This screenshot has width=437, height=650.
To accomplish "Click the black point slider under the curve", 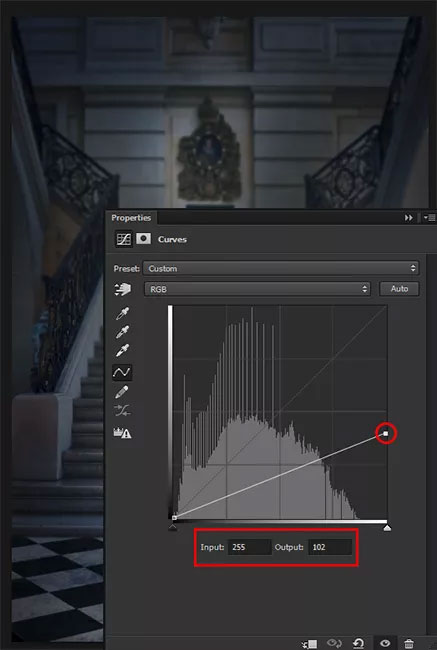I will click(x=173, y=527).
